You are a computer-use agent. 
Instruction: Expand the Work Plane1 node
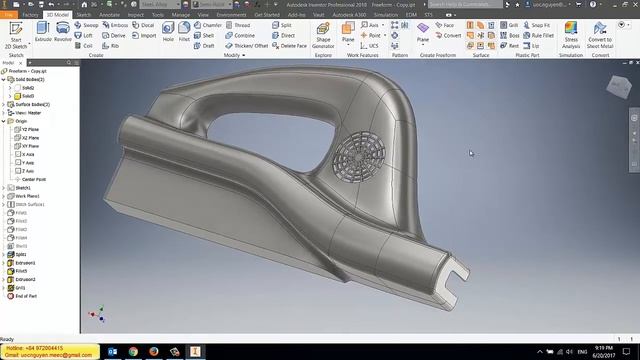click(x=4, y=196)
